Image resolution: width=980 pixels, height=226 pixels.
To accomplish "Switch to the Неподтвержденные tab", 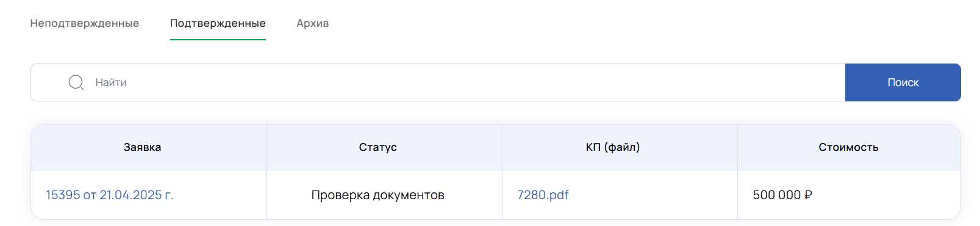I will point(85,23).
